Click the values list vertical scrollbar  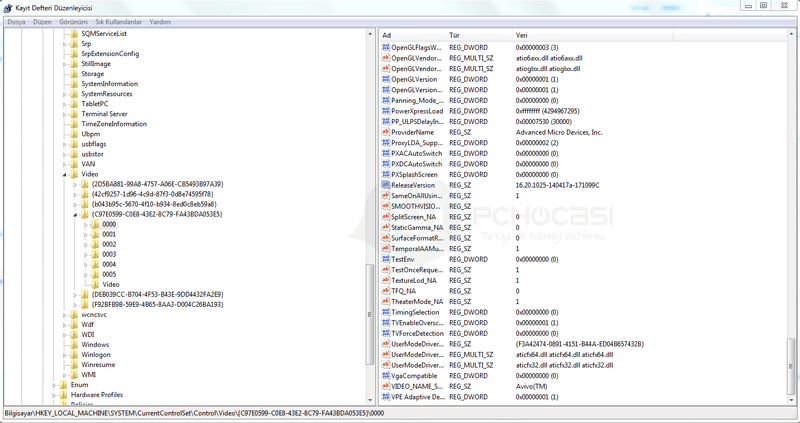click(x=792, y=220)
